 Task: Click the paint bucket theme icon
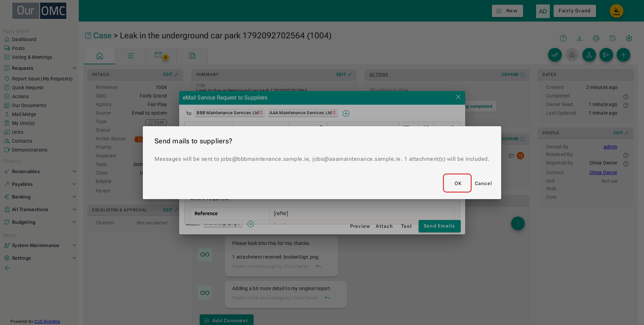pyautogui.click(x=616, y=11)
